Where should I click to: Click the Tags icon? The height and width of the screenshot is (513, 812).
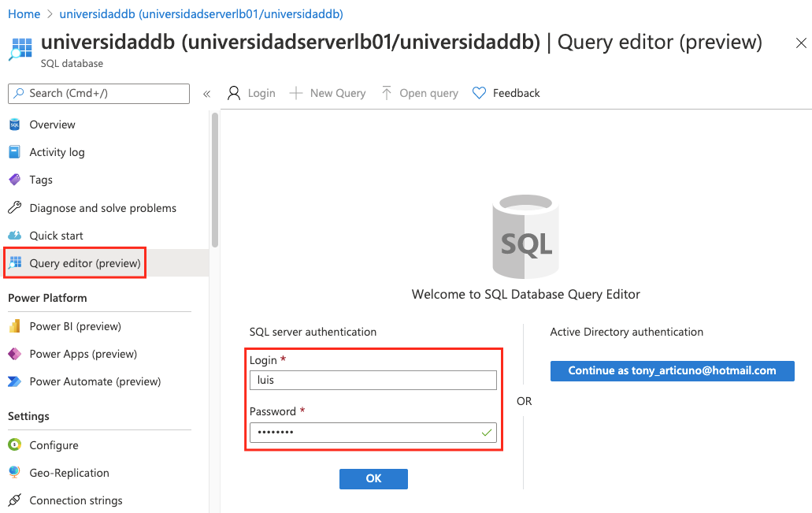tap(13, 179)
